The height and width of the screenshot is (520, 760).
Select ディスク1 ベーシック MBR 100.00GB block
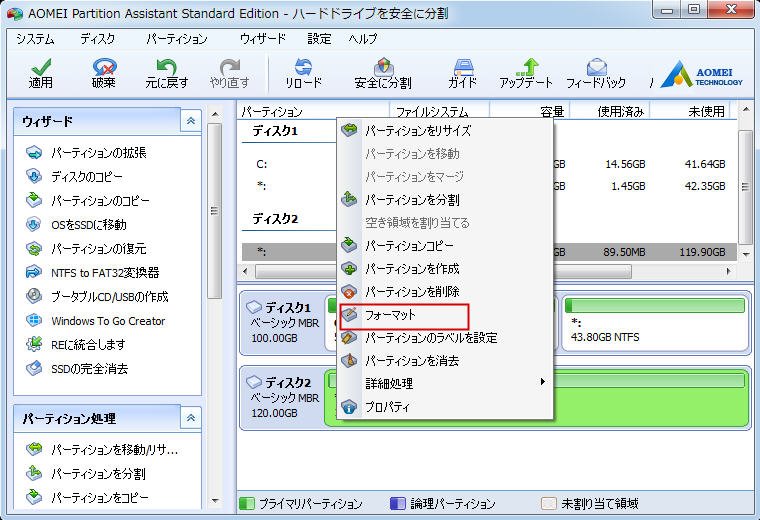coord(284,323)
